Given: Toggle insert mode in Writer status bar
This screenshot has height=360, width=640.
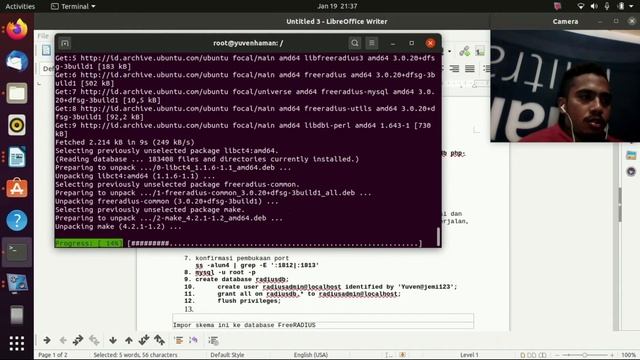Looking at the screenshot, I should tap(389, 355).
